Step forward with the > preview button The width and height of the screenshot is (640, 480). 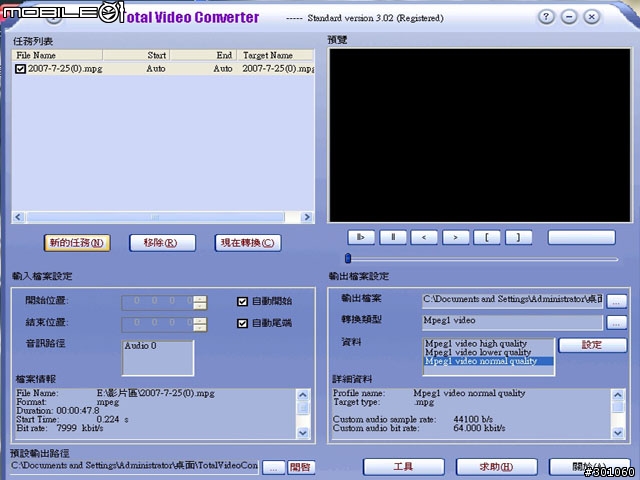click(456, 237)
